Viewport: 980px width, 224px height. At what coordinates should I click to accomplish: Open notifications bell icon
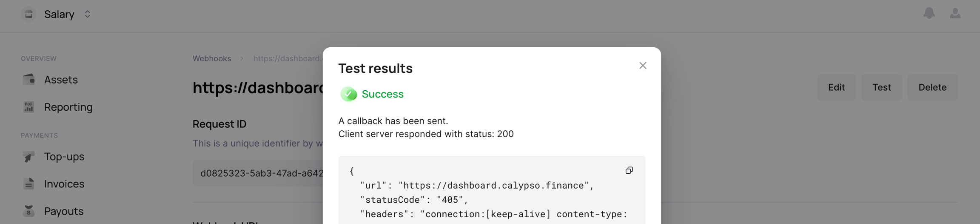point(929,14)
